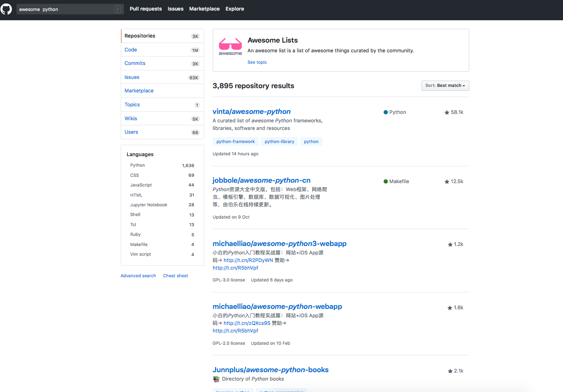Open the http://t.cn/R2PDyWN link

point(248,260)
